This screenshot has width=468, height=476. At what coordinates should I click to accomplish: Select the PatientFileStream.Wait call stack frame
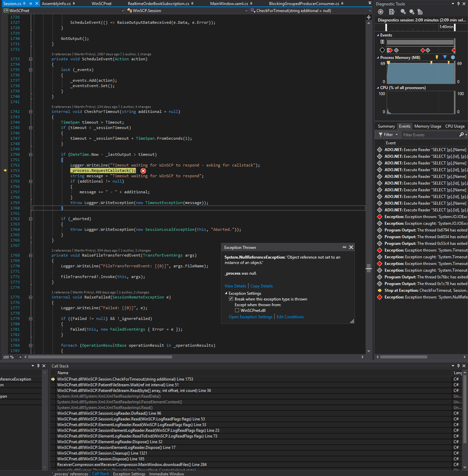coord(118,385)
